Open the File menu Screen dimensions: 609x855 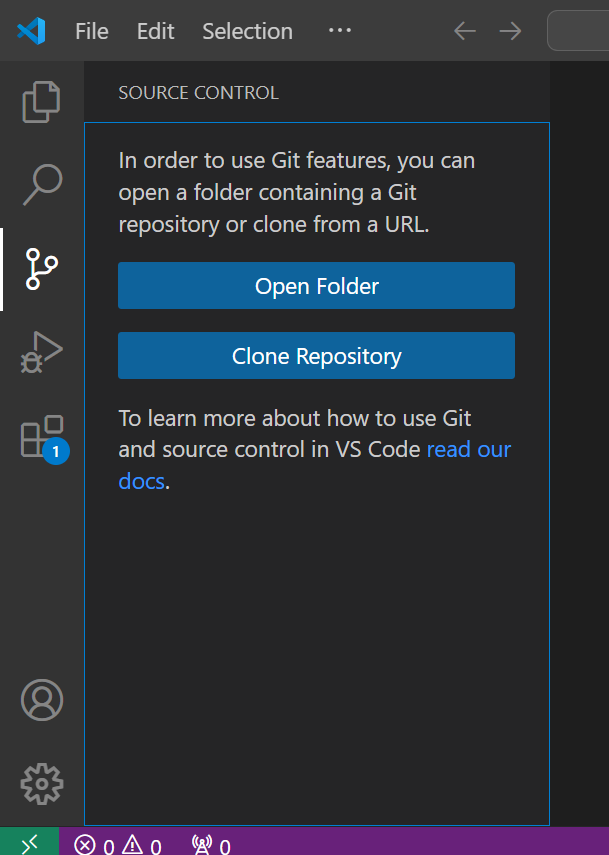click(x=92, y=31)
